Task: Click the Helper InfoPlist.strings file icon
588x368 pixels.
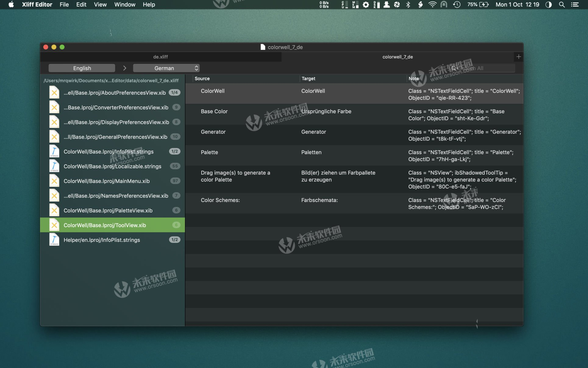Action: click(x=54, y=240)
